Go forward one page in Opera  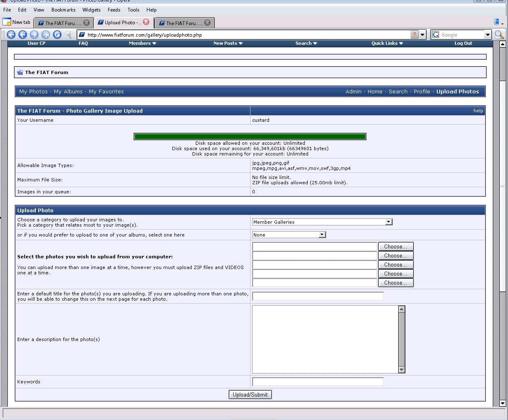coord(34,35)
